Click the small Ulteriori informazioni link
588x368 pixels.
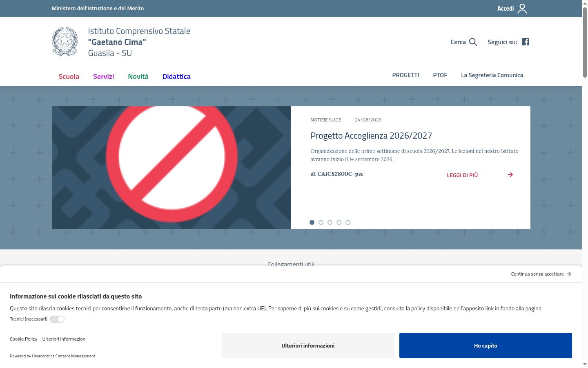[64, 339]
